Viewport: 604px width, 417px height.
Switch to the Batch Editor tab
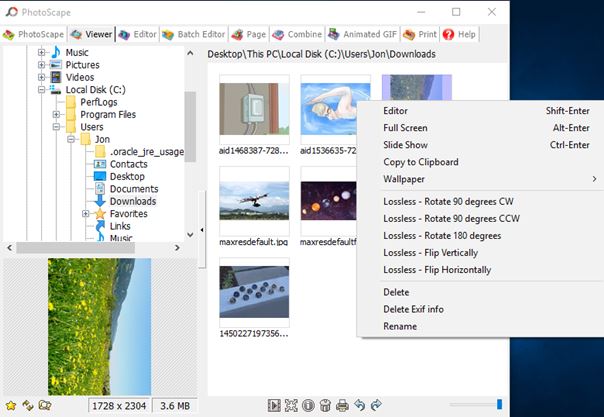click(x=194, y=34)
